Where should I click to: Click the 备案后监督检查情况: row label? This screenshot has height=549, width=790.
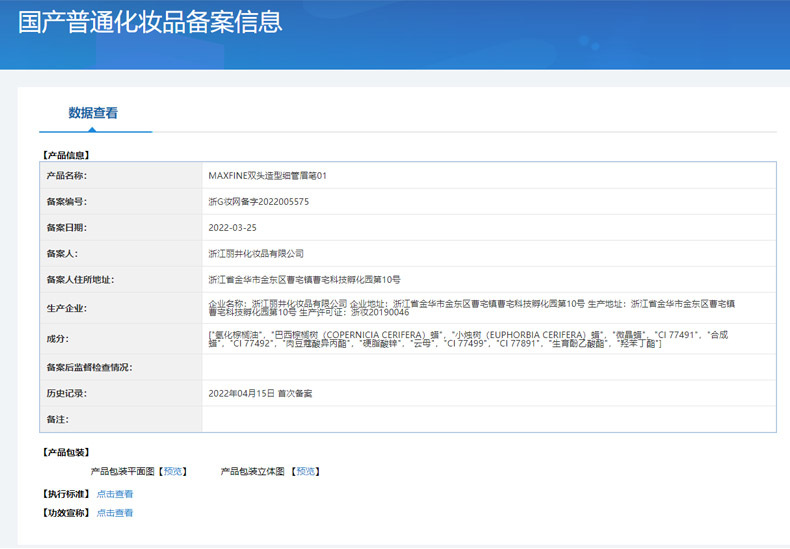89,368
